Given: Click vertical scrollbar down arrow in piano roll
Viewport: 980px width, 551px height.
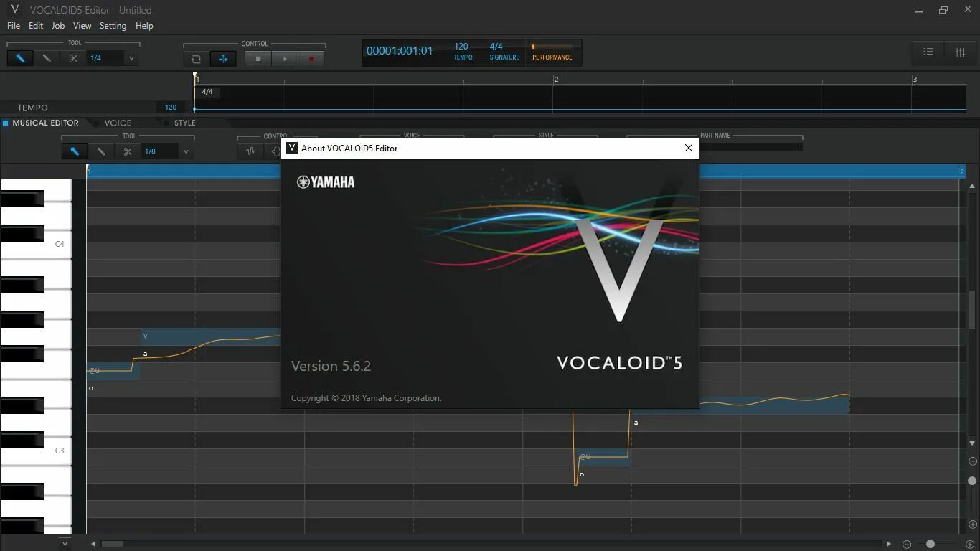Looking at the screenshot, I should point(973,444).
